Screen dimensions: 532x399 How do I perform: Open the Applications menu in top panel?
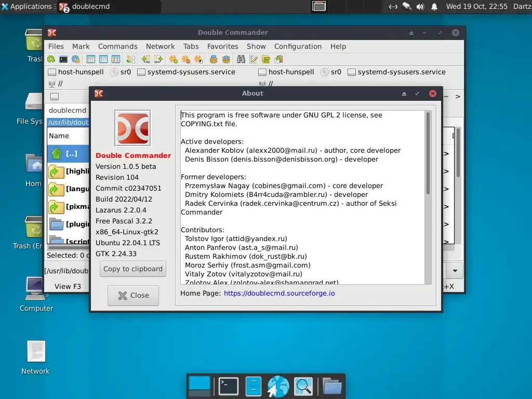(27, 6)
